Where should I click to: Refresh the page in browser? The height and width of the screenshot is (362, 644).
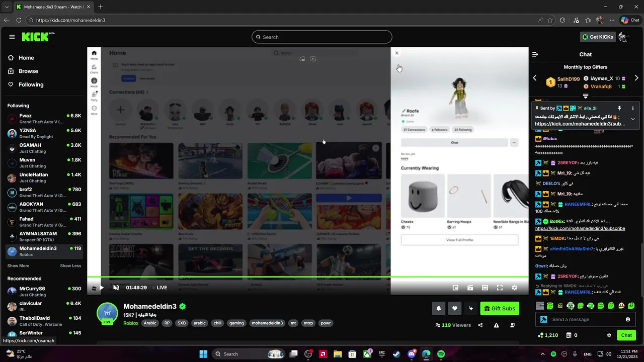click(19, 20)
